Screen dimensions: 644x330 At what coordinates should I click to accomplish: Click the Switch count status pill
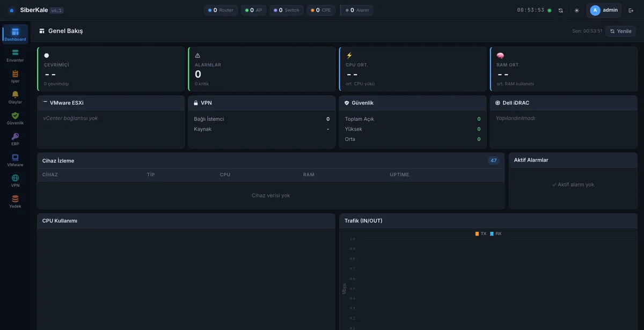[287, 10]
